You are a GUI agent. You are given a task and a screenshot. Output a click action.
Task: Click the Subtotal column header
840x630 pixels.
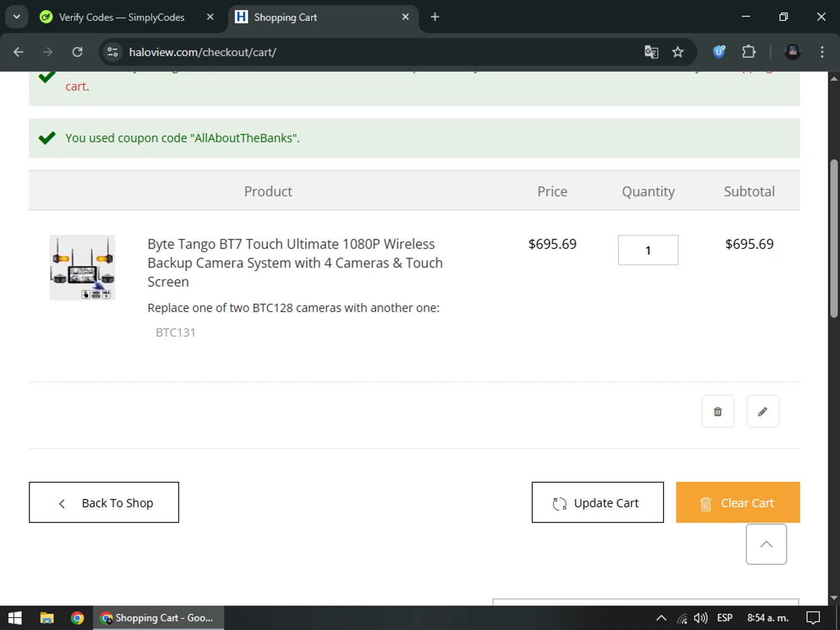coord(749,192)
